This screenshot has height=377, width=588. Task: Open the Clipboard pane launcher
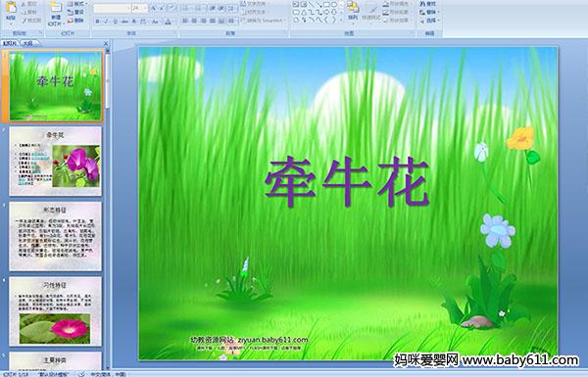pos(40,33)
